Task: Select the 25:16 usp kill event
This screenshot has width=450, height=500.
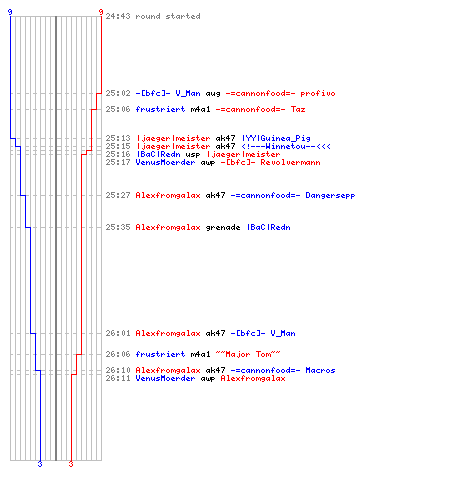Action: pyautogui.click(x=193, y=154)
